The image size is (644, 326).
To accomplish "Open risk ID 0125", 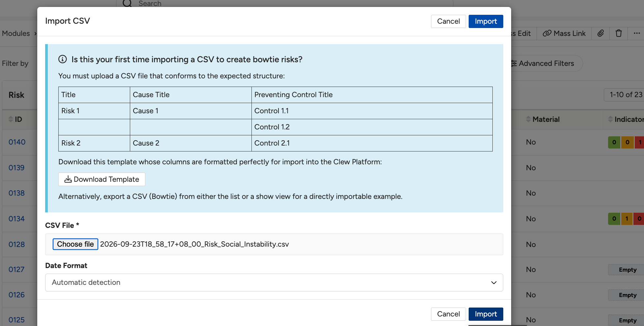I will [16, 320].
